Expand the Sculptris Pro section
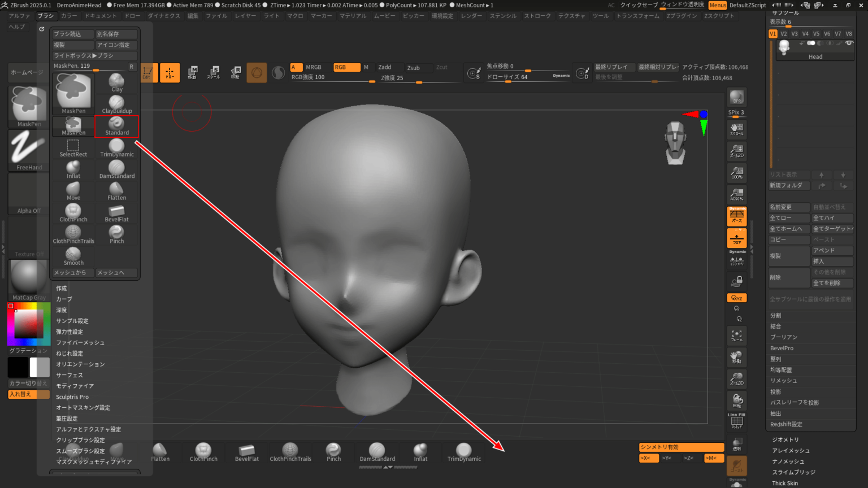868x488 pixels. coord(72,396)
